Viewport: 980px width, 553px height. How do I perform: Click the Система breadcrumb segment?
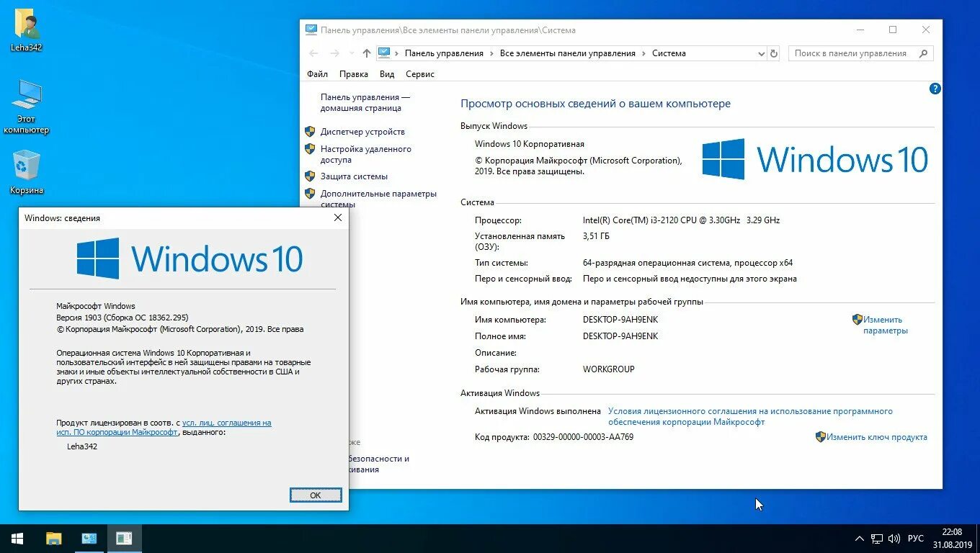[x=669, y=53]
